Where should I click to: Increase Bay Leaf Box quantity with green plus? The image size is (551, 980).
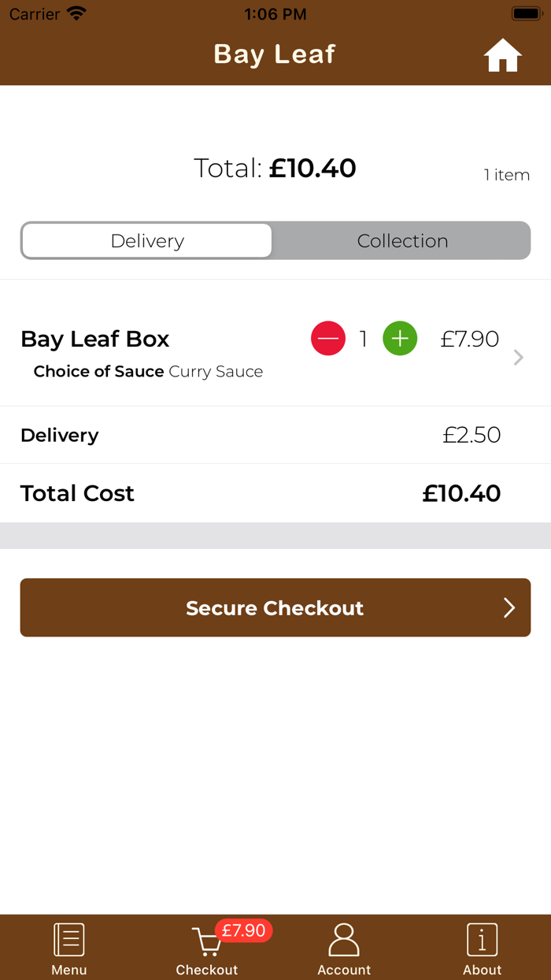(400, 338)
